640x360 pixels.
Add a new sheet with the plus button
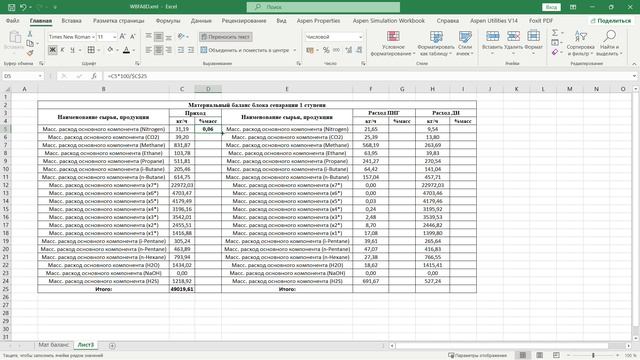[x=112, y=346]
